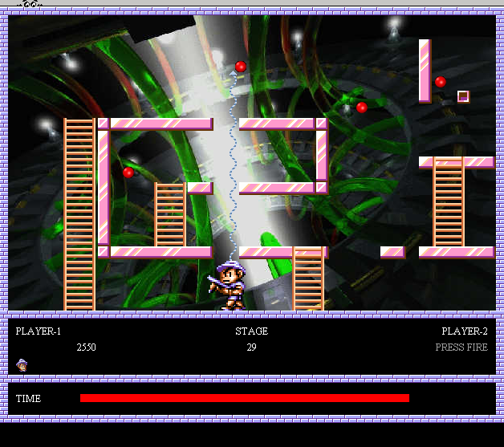Image resolution: width=504 pixels, height=447 pixels.
Task: Click the PLAYER-2 label
Action: point(465,331)
